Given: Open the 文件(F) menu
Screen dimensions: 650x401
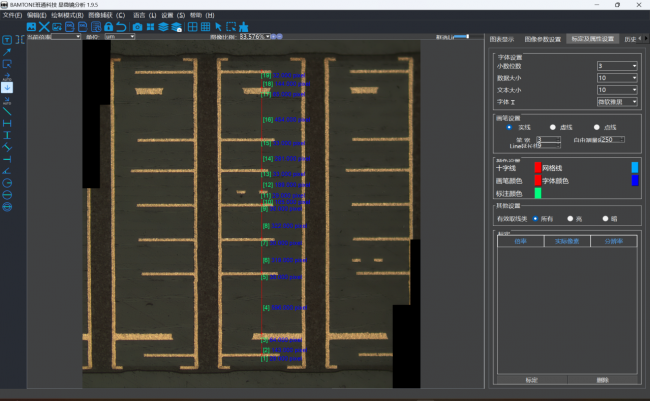Looking at the screenshot, I should coord(12,15).
